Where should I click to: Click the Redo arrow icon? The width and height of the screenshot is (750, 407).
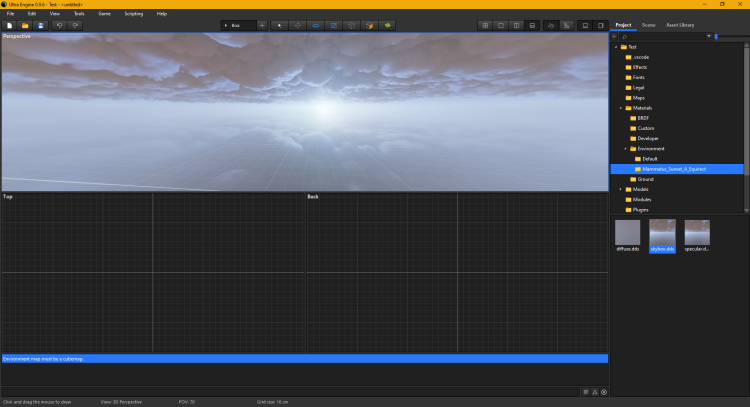click(x=75, y=25)
